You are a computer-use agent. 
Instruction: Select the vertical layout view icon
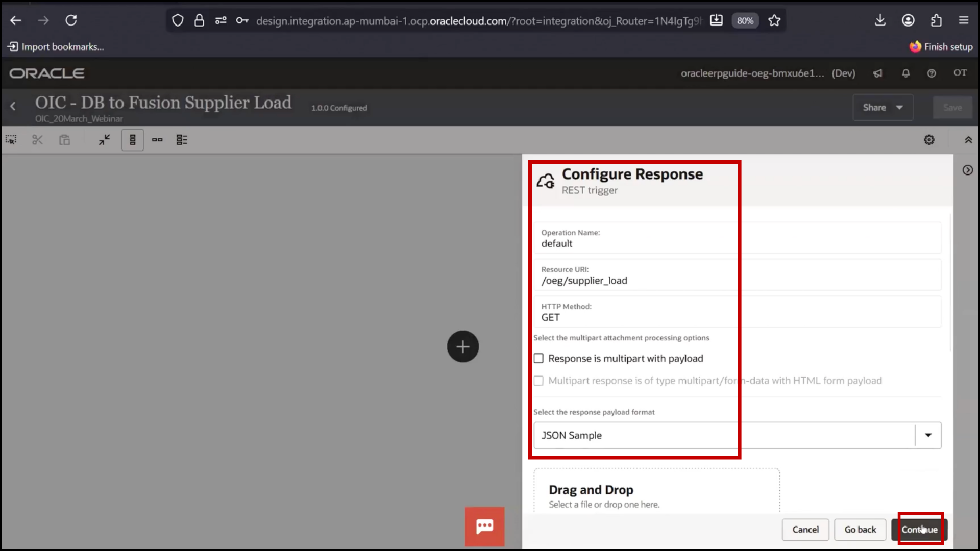133,140
